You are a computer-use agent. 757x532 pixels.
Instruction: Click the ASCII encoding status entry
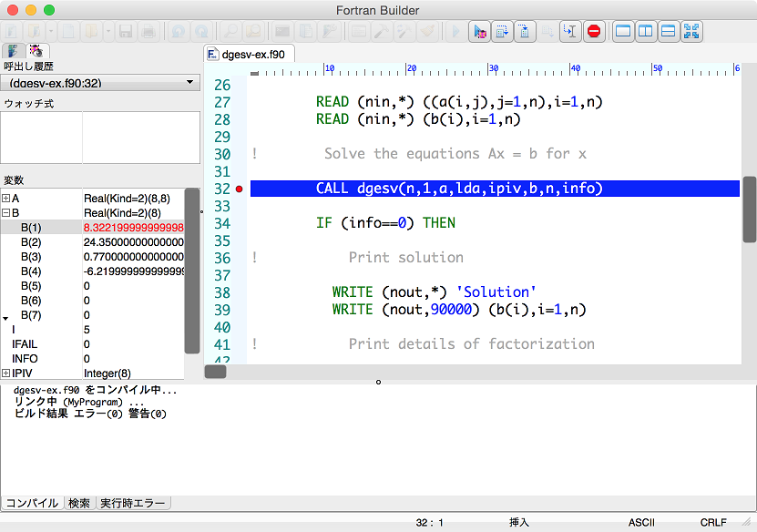pyautogui.click(x=641, y=522)
